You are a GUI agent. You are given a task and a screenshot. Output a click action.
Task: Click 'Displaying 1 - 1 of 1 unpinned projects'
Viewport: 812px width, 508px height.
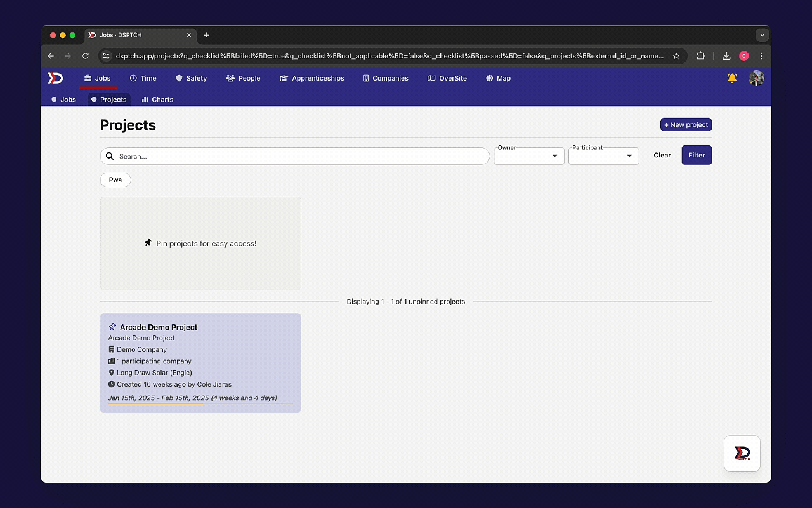pyautogui.click(x=406, y=302)
